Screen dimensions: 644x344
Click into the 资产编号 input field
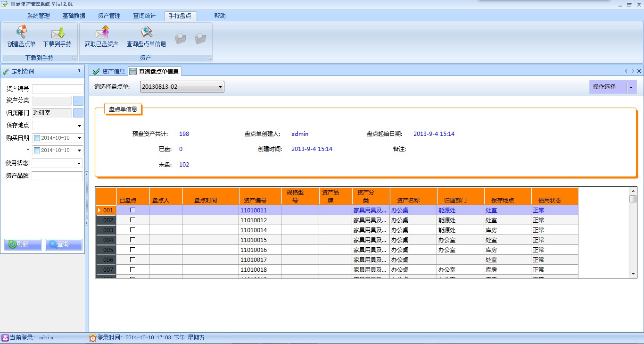57,89
